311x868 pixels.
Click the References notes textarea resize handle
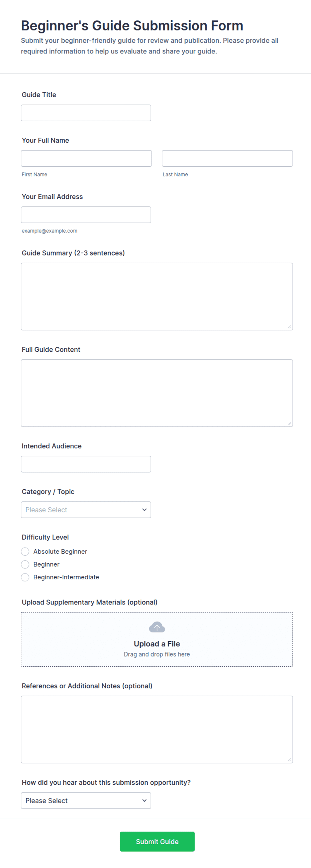pos(289,759)
